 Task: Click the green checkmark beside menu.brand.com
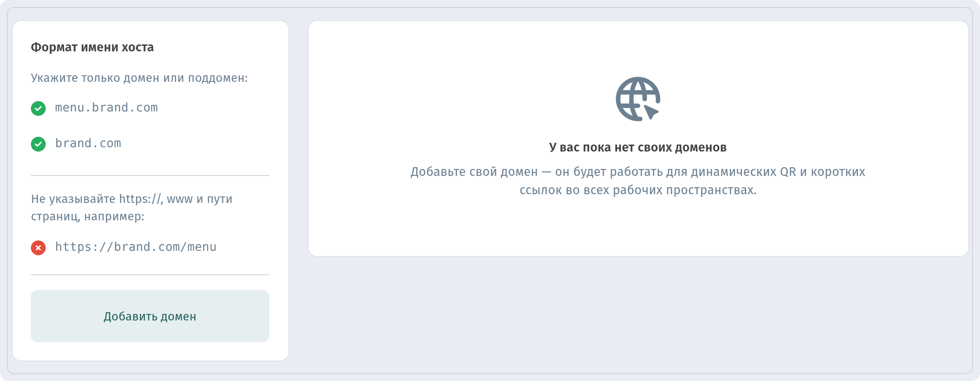point(38,108)
